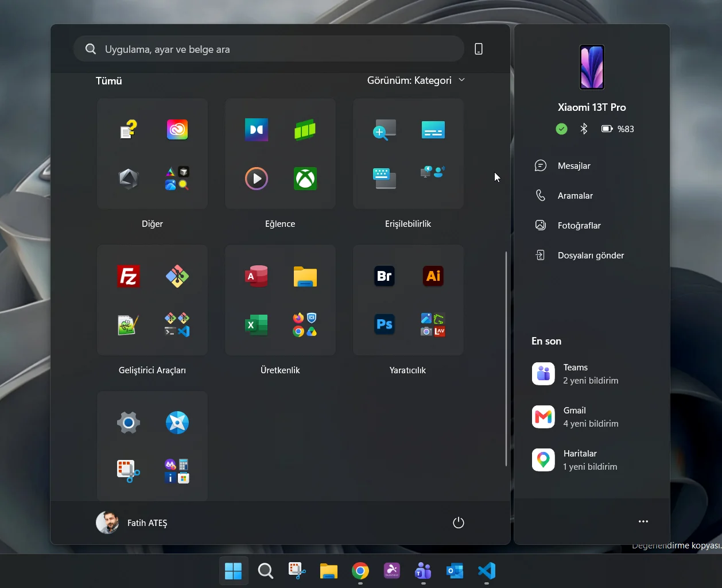Click the Bluetooth icon under Xiaomi 13T Pro
Image resolution: width=722 pixels, height=588 pixels.
point(584,129)
